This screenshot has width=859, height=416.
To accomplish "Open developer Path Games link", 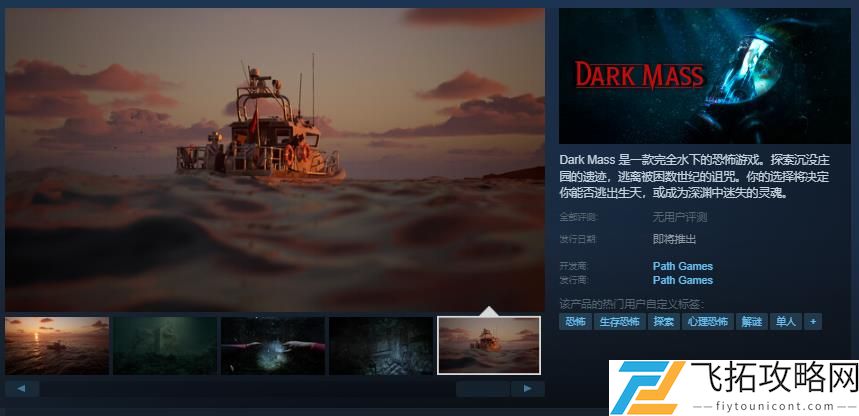I will (x=683, y=266).
